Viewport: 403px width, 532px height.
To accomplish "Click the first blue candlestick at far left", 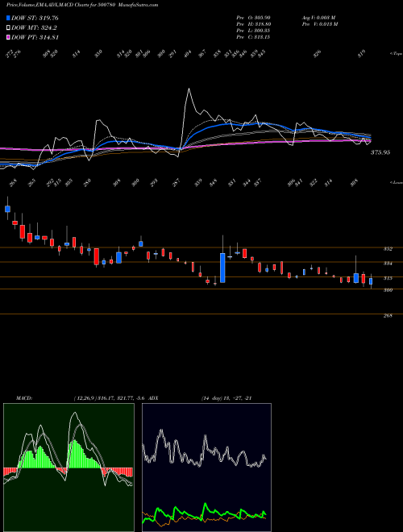I will pos(8,208).
